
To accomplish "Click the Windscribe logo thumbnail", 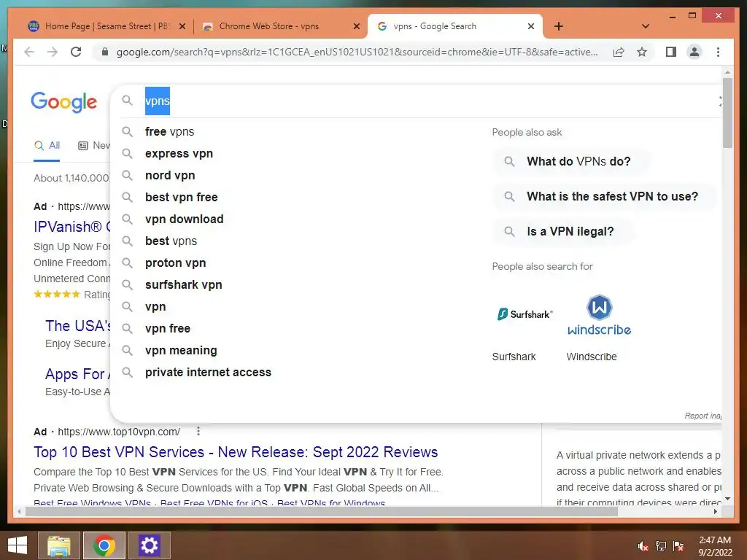I will [600, 315].
